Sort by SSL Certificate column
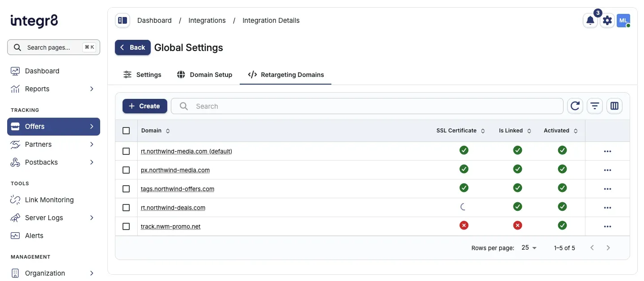644x281 pixels. (x=461, y=131)
